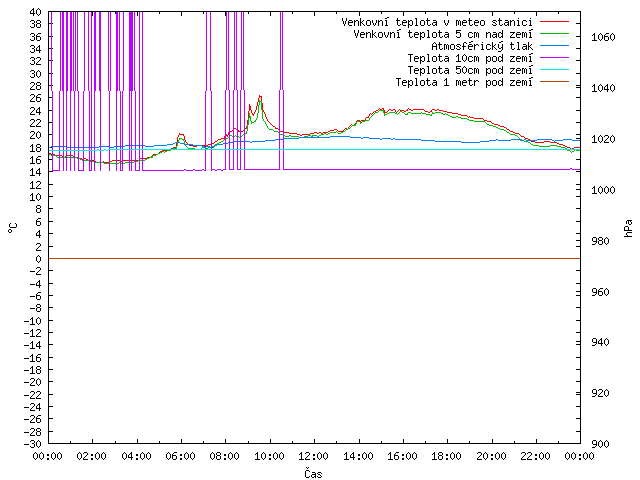Click the purple legend line sample

point(554,58)
